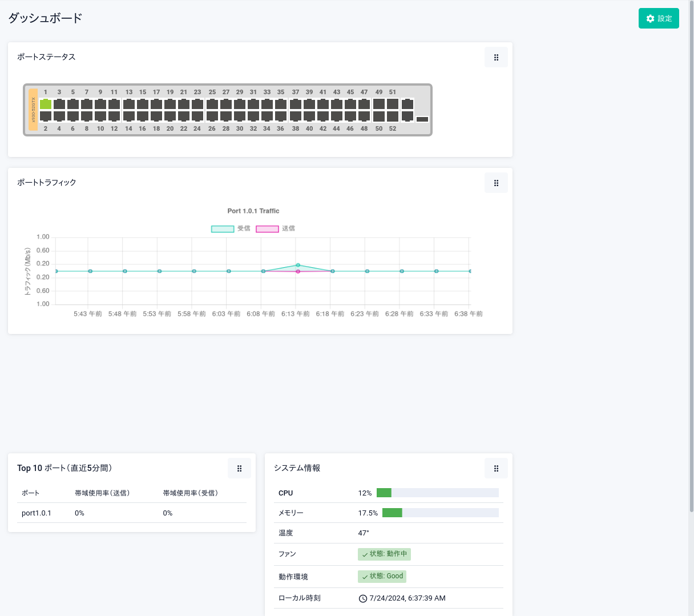Open ポートステータス widget drag handle menu
The height and width of the screenshot is (616, 694).
(496, 57)
